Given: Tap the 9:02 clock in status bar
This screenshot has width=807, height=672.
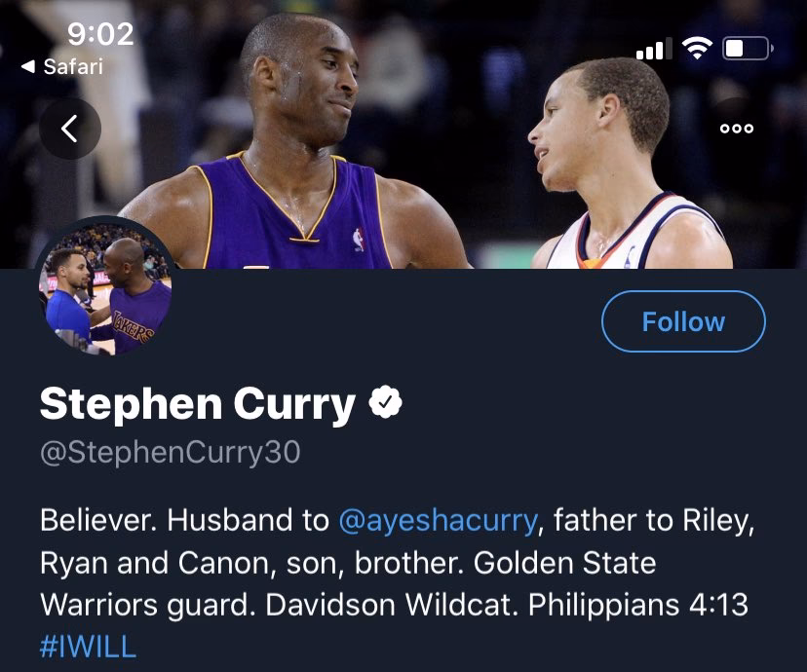Looking at the screenshot, I should click(x=99, y=34).
